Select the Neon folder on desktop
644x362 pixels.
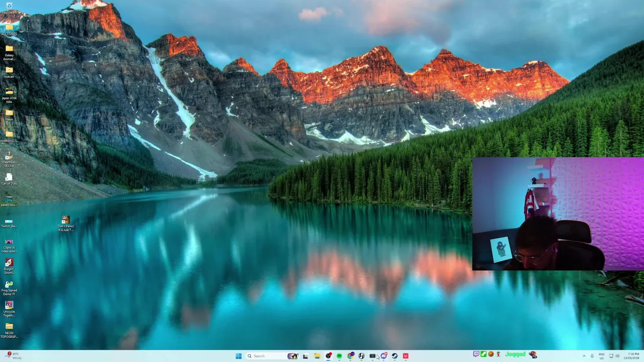[9, 115]
